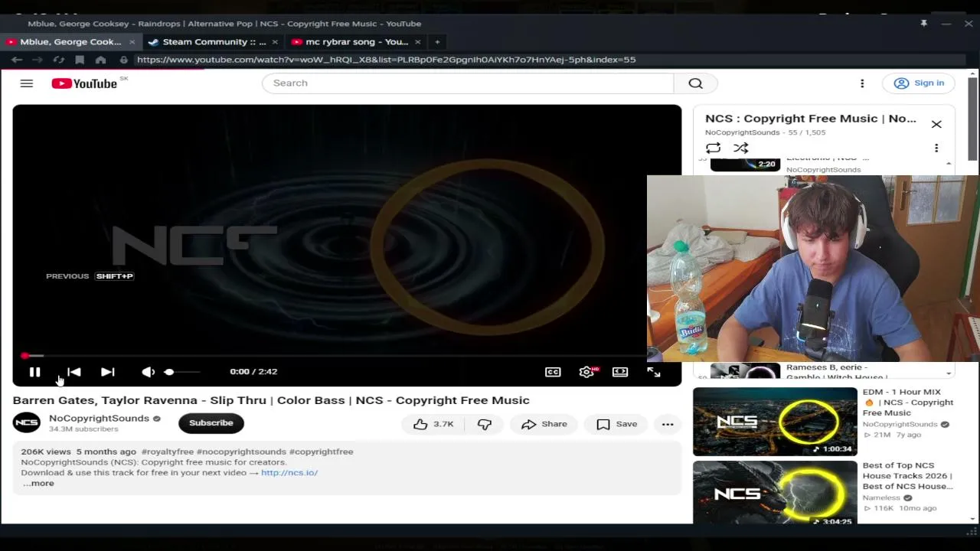Close the Mblue, George Cooksey tab

pos(132,42)
